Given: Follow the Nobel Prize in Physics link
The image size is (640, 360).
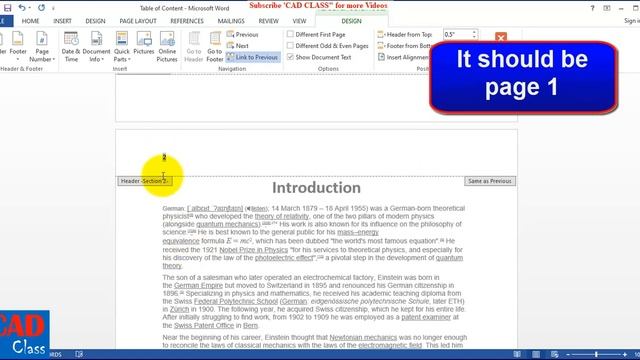Looking at the screenshot, I should [x=253, y=249].
